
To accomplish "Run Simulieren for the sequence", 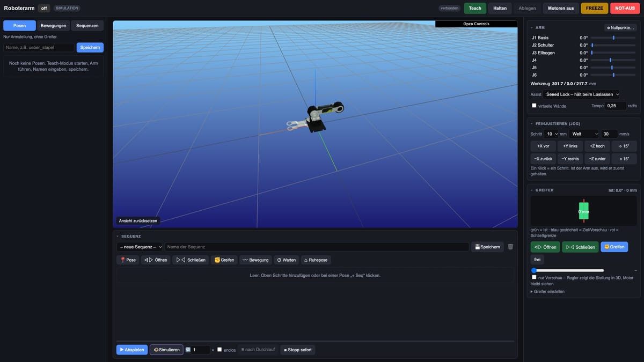I will (x=166, y=350).
